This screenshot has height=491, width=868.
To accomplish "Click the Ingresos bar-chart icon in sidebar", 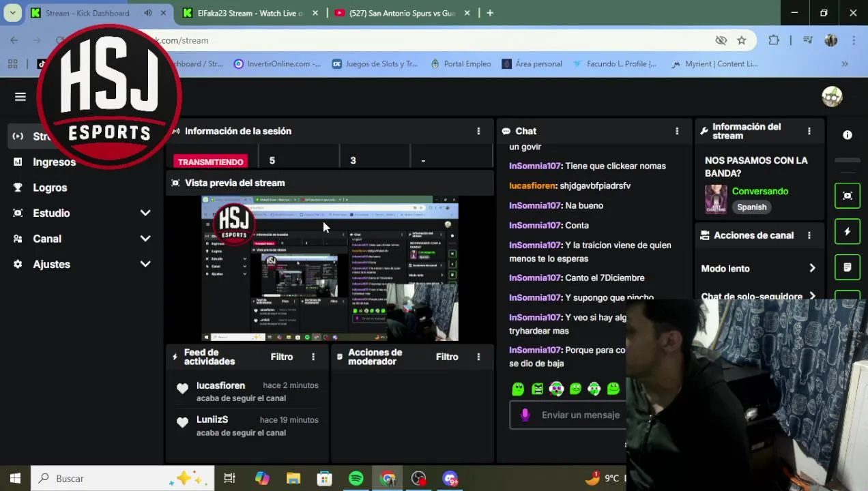I will coord(18,162).
